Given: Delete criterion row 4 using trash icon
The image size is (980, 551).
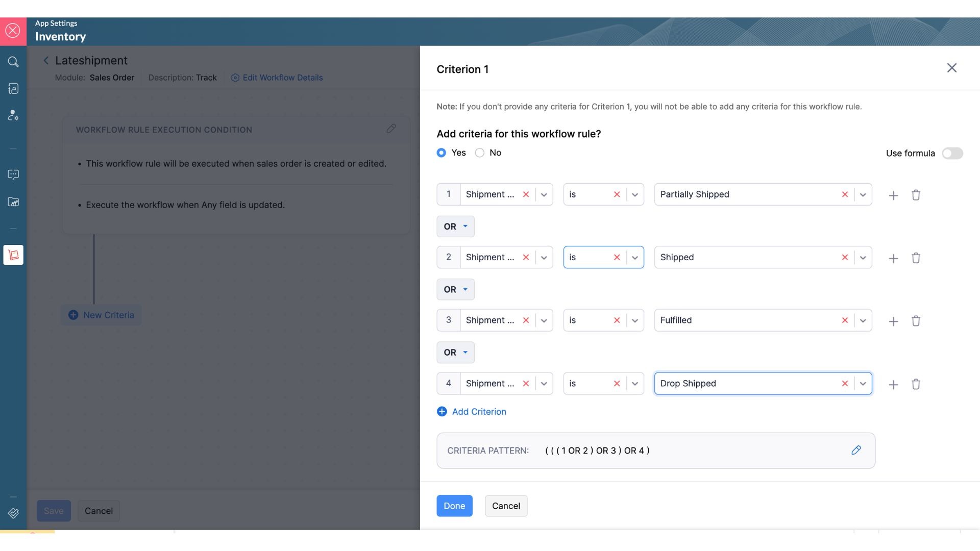Looking at the screenshot, I should click(916, 384).
